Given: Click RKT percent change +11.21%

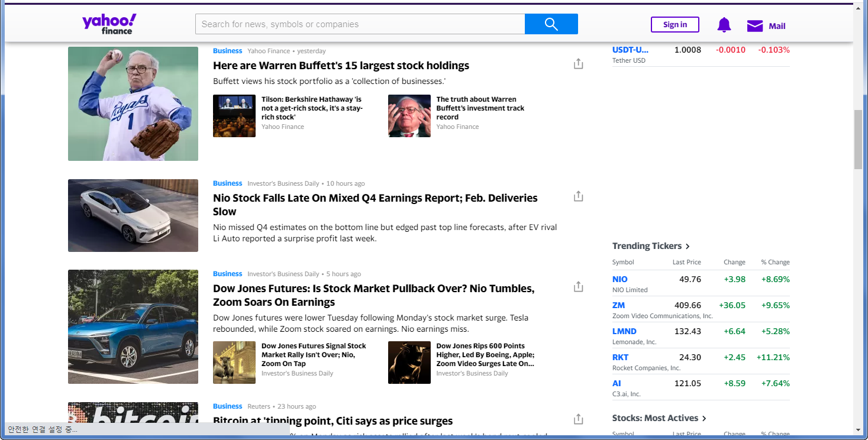Looking at the screenshot, I should (x=773, y=357).
